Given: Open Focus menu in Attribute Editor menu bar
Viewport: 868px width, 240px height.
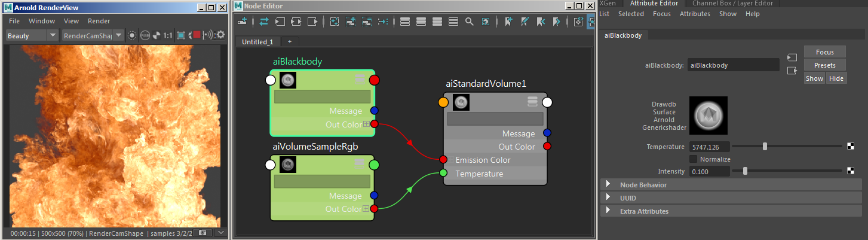Looking at the screenshot, I should pyautogui.click(x=662, y=14).
